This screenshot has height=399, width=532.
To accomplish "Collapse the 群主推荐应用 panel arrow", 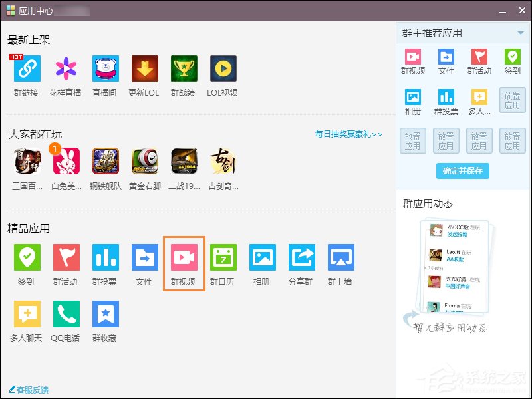I will pos(520,33).
